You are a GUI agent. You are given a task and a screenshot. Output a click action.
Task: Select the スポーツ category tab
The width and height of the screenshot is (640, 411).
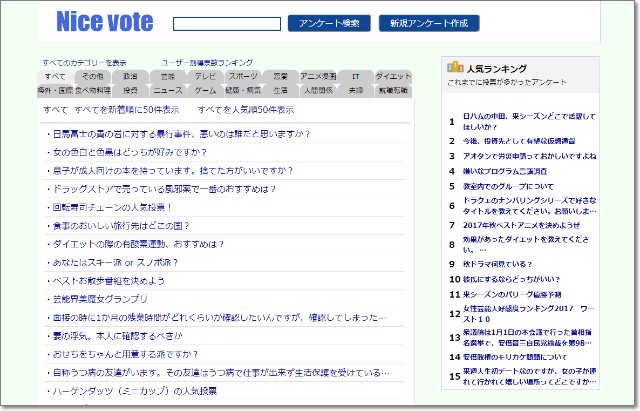(x=242, y=76)
